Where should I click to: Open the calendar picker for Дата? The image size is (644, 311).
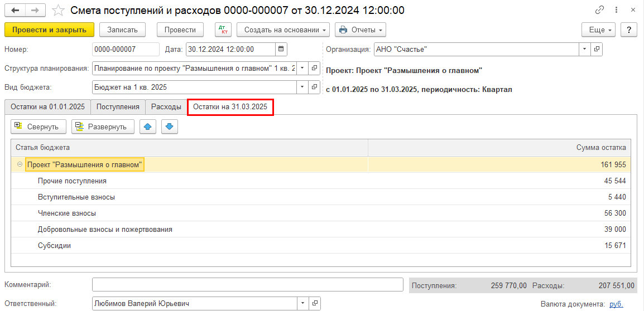click(x=282, y=49)
